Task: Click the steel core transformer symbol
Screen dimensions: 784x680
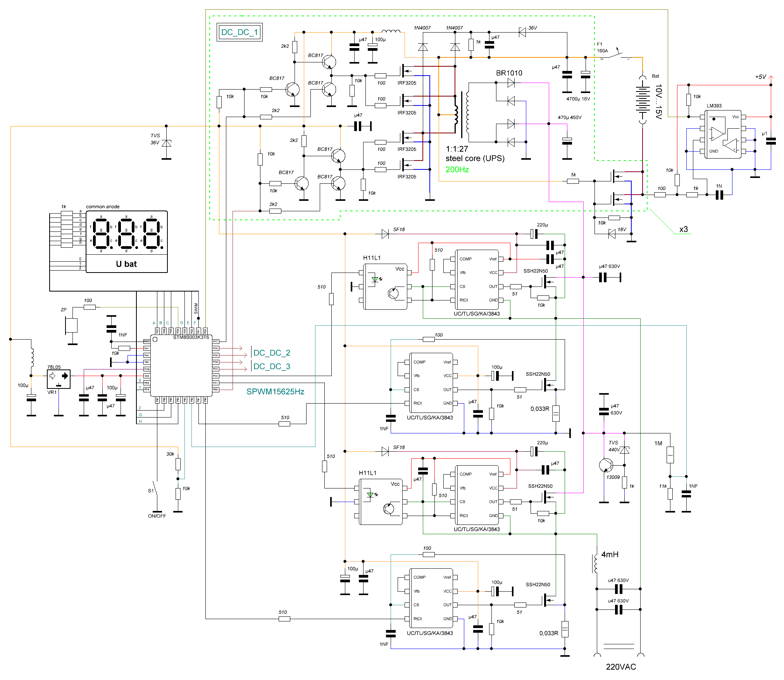Action: pos(462,115)
